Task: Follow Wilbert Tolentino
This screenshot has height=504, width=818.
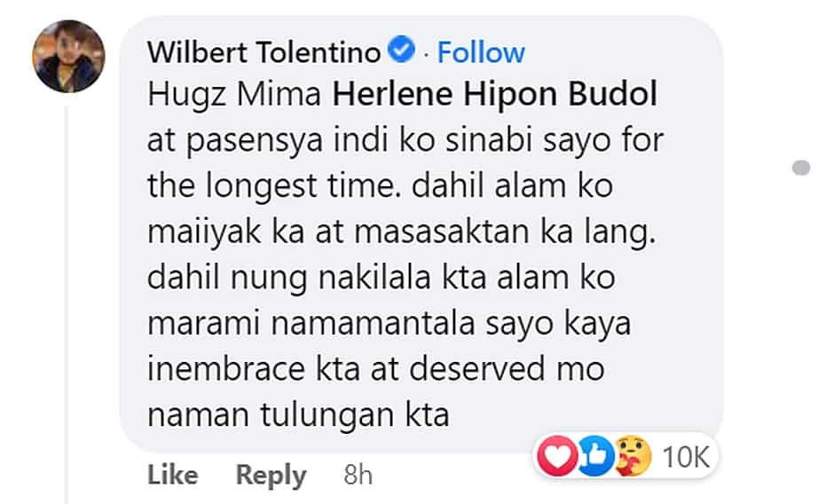Action: tap(481, 52)
